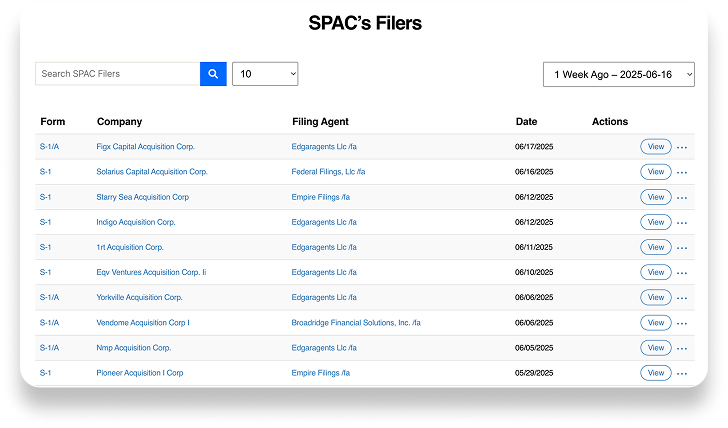Open more actions for Yorkville Acquisition row
Viewport: 728px width, 428px height.
coord(682,298)
